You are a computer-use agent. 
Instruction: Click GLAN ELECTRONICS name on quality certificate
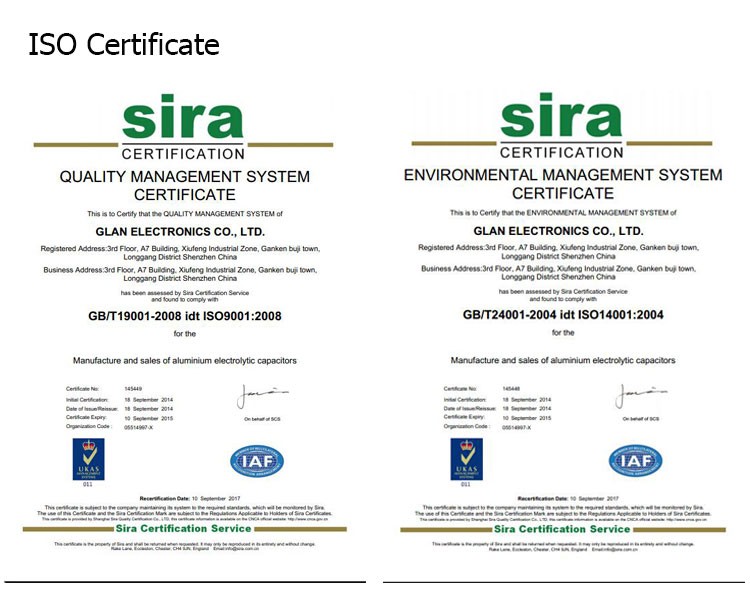coord(180,232)
